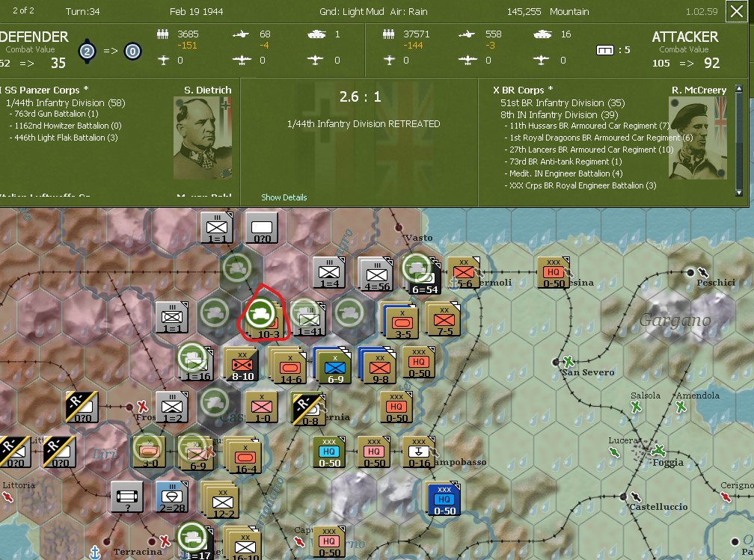Select the cyan XXX HQ 0-50 counter

click(329, 452)
